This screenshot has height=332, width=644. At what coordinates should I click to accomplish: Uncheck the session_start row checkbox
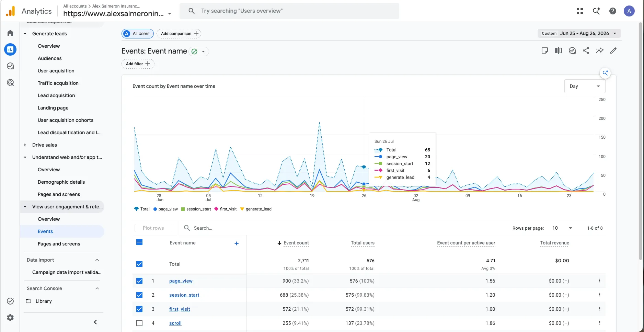click(139, 295)
